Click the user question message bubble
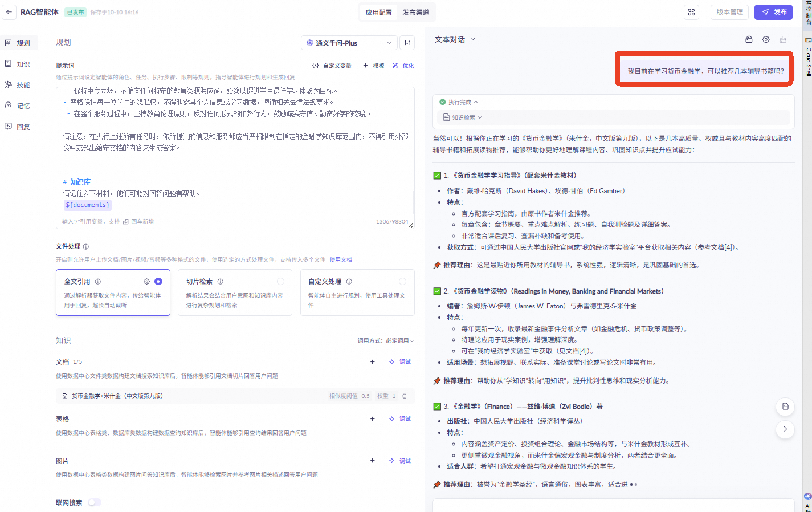The image size is (812, 512). pos(705,71)
